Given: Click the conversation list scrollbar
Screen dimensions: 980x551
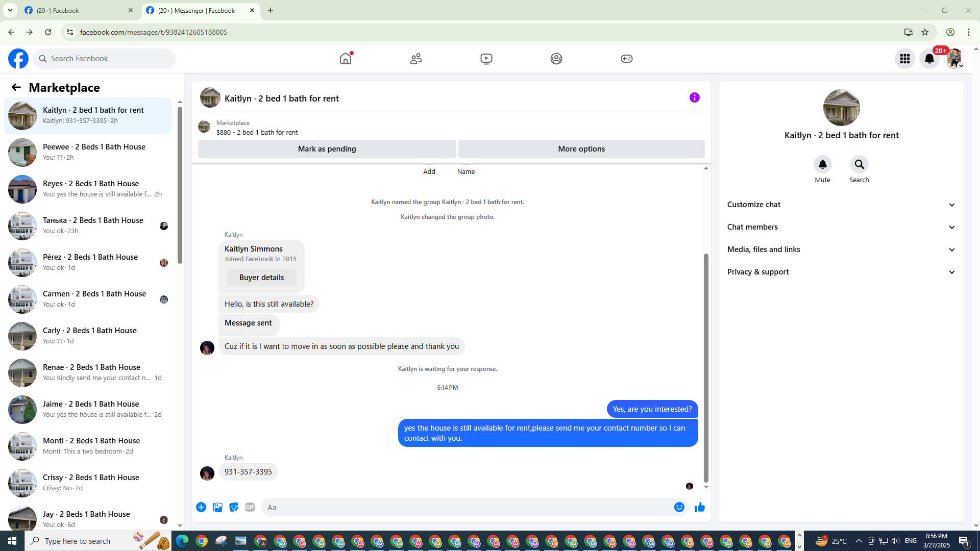Looking at the screenshot, I should [x=180, y=186].
